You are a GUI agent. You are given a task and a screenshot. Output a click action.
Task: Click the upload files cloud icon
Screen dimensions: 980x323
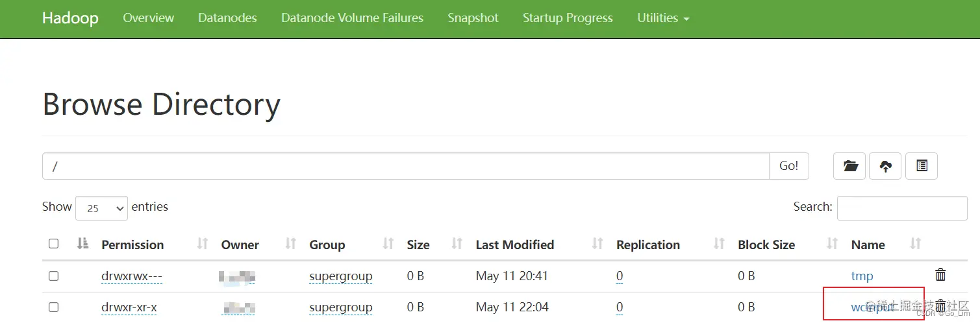pyautogui.click(x=886, y=166)
